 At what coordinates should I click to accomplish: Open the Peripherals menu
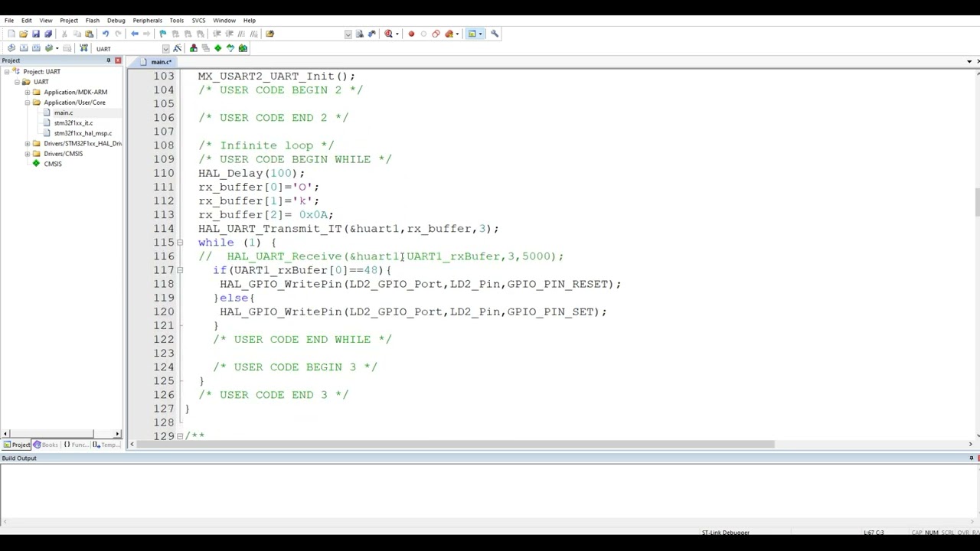[147, 21]
